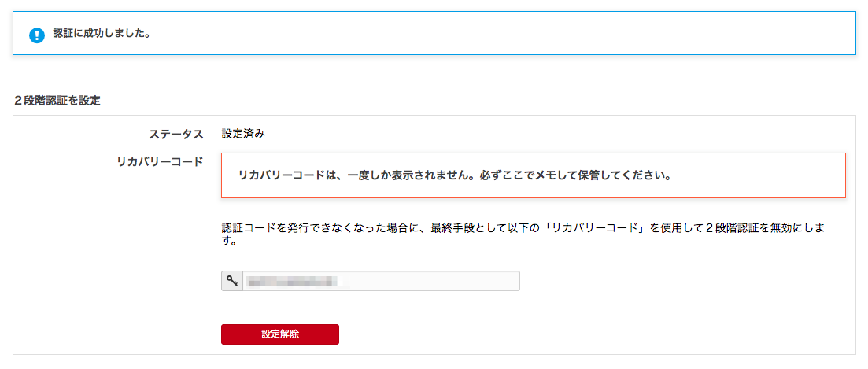
Task: Click the bold リカバリーコード row label
Action: (159, 161)
